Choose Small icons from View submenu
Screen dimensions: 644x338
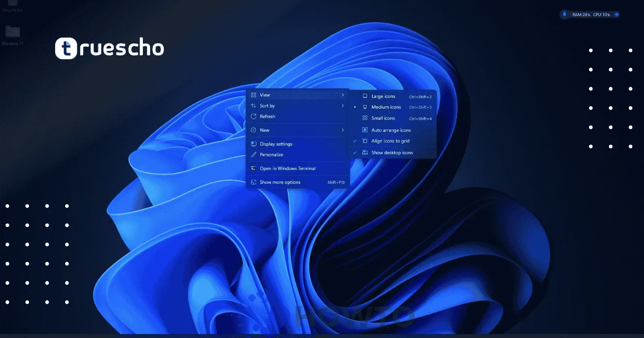click(383, 118)
